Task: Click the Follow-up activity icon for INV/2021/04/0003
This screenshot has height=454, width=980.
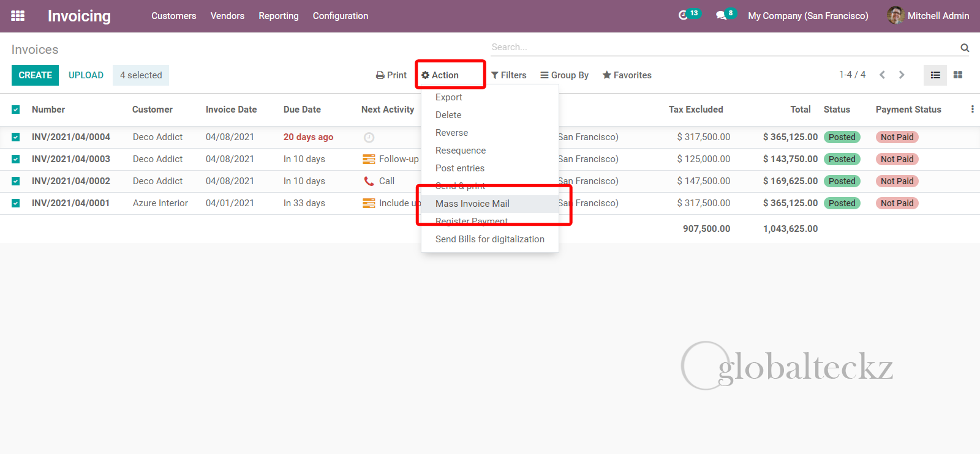Action: pyautogui.click(x=369, y=159)
